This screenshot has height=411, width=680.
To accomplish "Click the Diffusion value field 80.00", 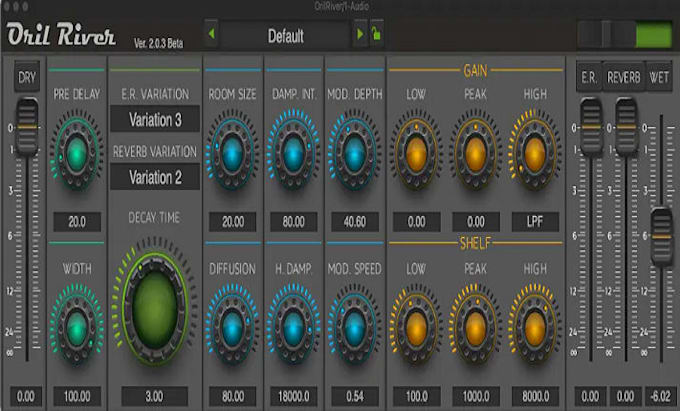I will tap(233, 396).
